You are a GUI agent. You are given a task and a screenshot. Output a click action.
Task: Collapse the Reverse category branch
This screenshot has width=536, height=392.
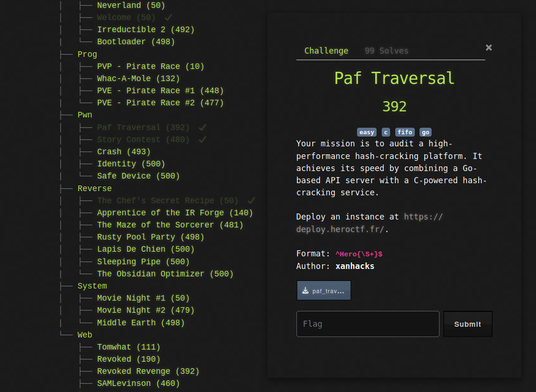click(x=95, y=188)
